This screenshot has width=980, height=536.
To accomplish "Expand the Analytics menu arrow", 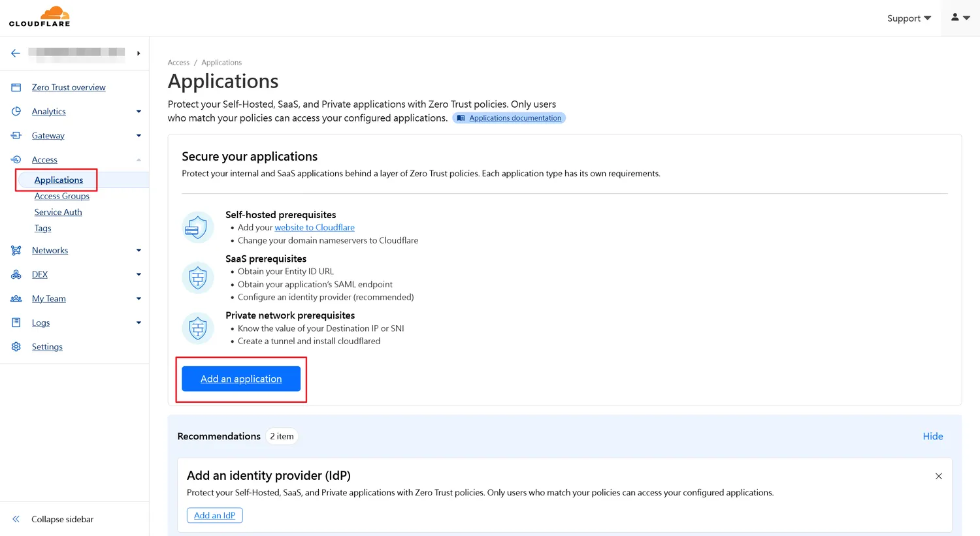I will [x=139, y=112].
